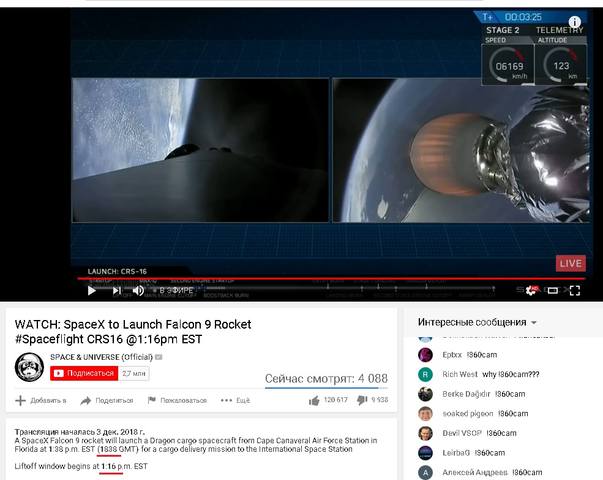Screen dimensions: 603x480
Task: Seek on the red progress bar
Action: [x=331, y=278]
